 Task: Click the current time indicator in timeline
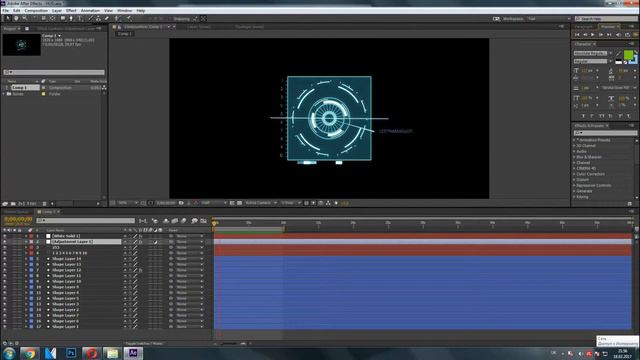(214, 223)
